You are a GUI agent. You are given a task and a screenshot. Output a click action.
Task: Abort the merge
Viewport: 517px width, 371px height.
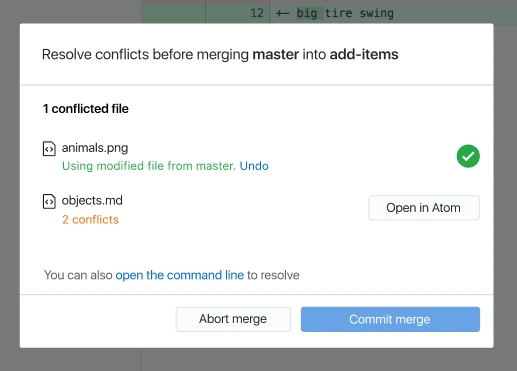coord(233,319)
